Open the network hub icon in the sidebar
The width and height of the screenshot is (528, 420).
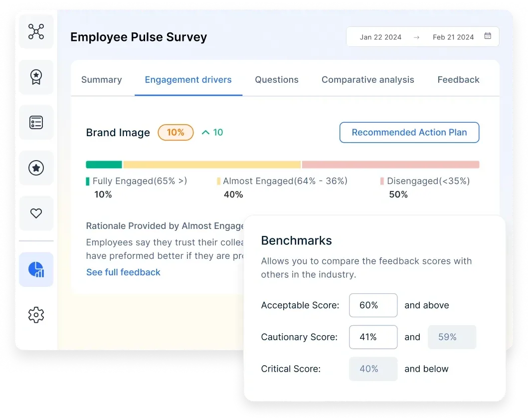[36, 31]
